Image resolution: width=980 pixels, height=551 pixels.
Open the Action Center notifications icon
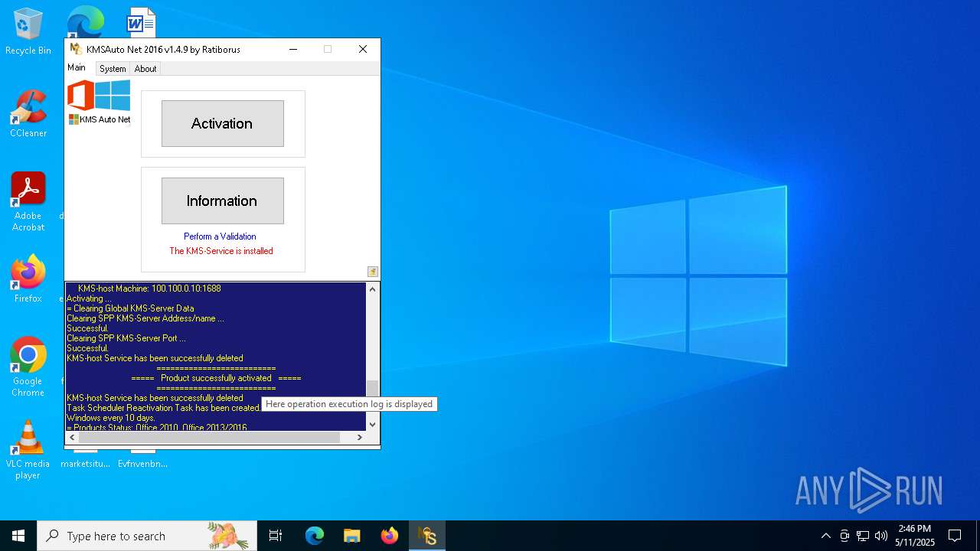pyautogui.click(x=955, y=536)
